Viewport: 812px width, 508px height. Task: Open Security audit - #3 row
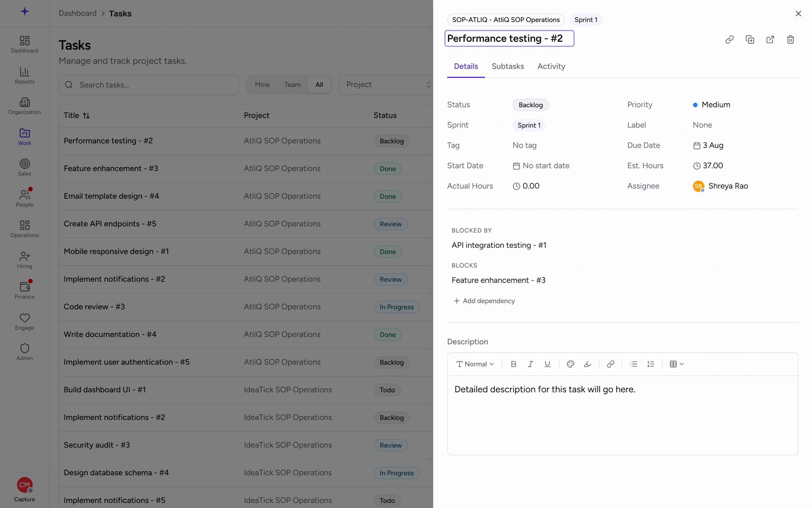[246, 445]
